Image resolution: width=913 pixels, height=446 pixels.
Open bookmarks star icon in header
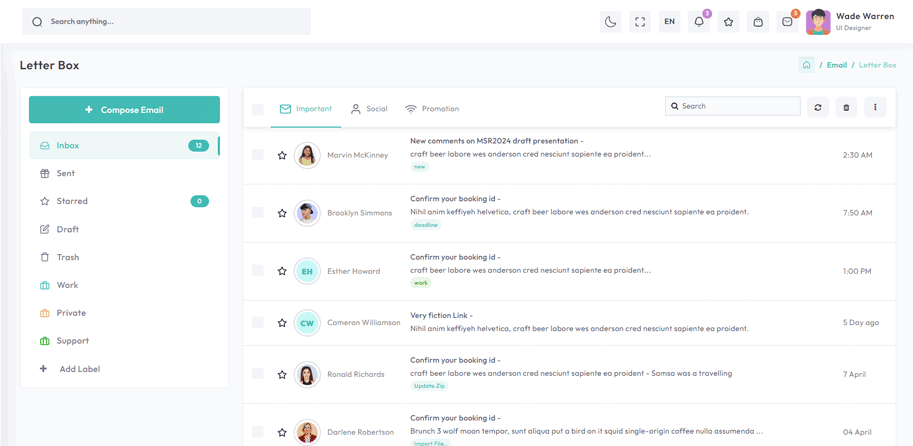(x=729, y=22)
